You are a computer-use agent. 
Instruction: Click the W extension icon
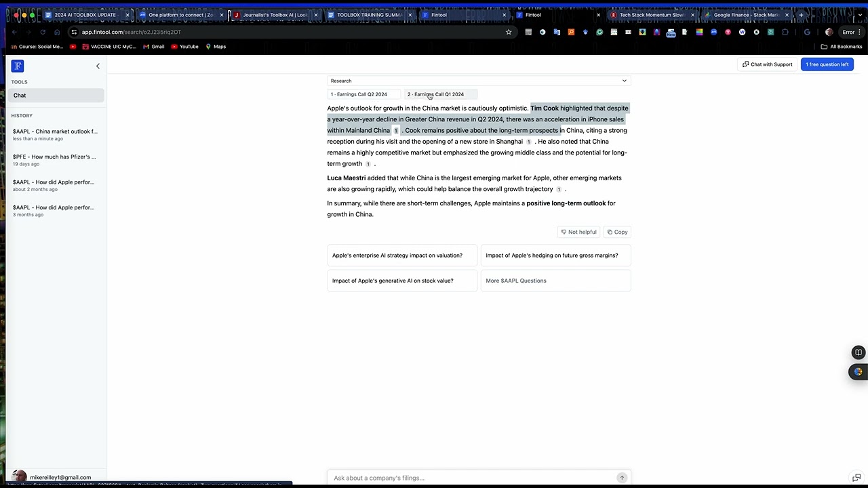coord(742,32)
